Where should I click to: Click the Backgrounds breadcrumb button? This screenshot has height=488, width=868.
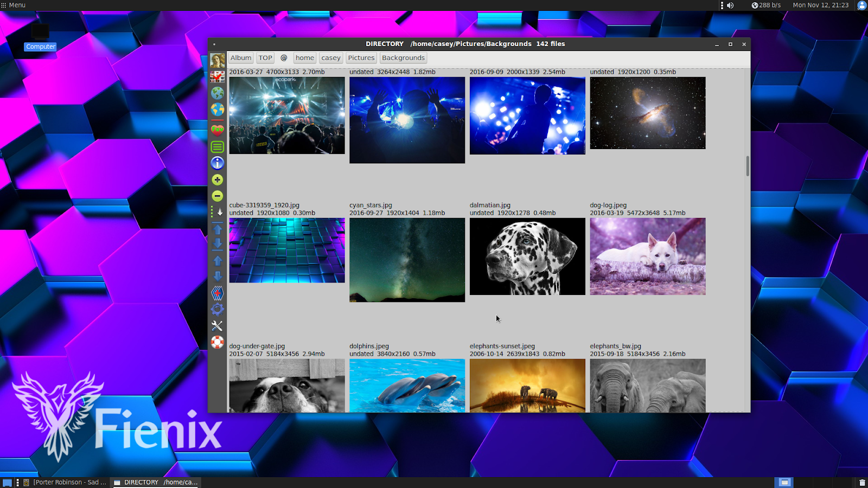403,57
